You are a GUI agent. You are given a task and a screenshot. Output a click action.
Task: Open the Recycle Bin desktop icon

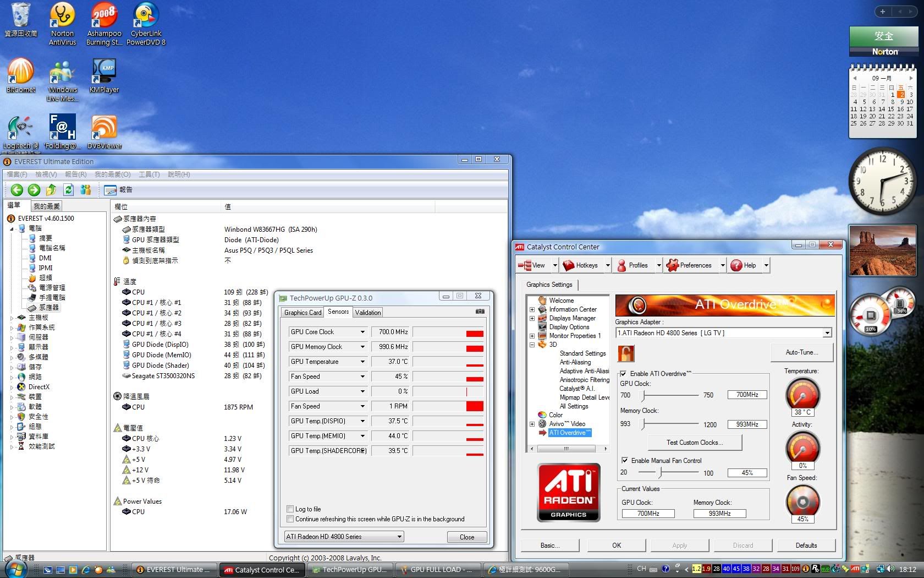(20, 20)
